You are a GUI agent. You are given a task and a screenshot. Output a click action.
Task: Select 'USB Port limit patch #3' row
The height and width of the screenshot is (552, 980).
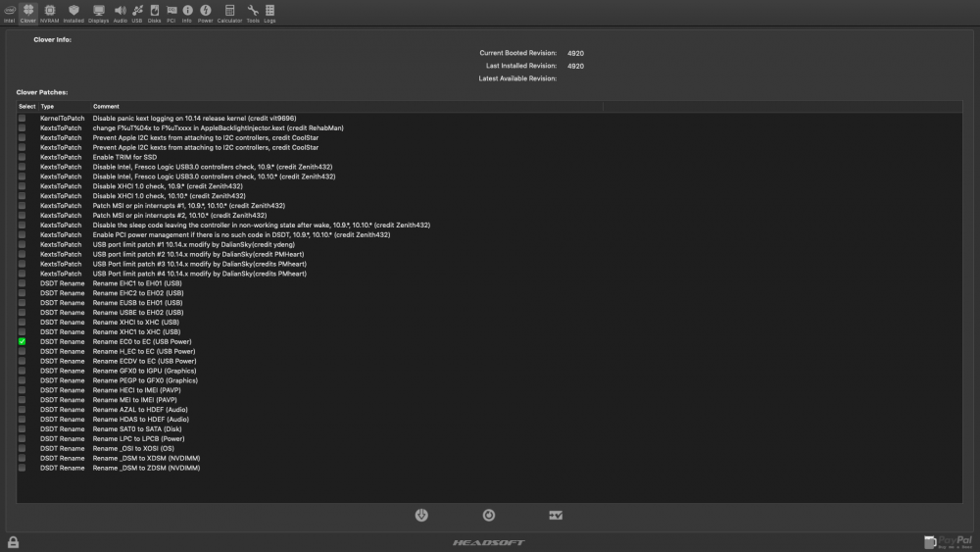coord(489,264)
